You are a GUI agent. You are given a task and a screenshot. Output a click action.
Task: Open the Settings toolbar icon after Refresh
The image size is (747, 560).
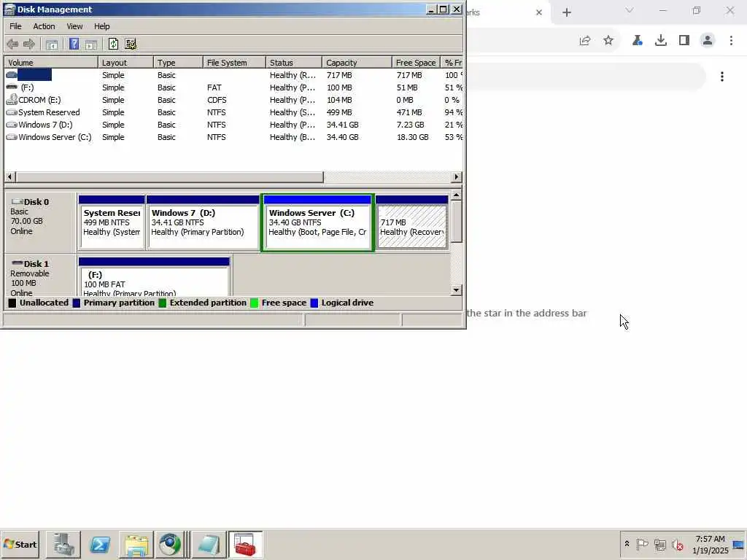coord(131,44)
